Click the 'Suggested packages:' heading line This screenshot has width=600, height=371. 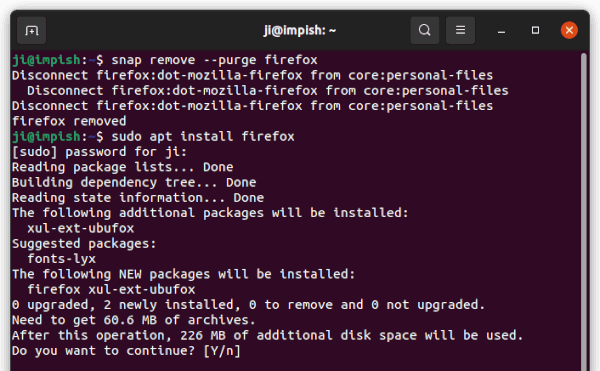tap(84, 244)
